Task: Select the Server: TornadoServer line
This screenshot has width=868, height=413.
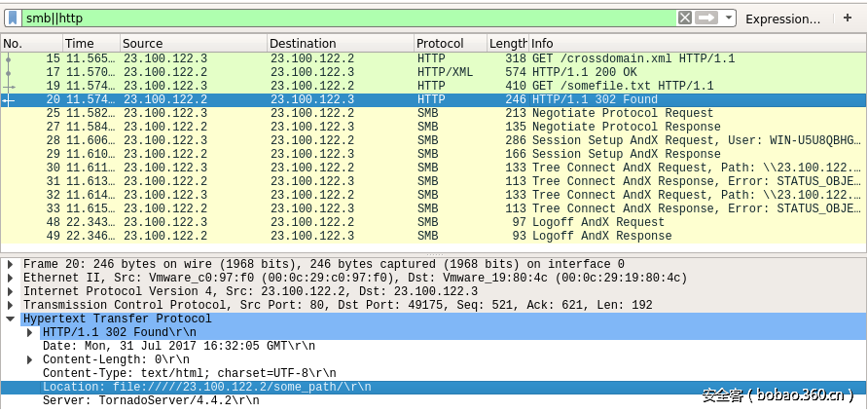Action: click(150, 400)
